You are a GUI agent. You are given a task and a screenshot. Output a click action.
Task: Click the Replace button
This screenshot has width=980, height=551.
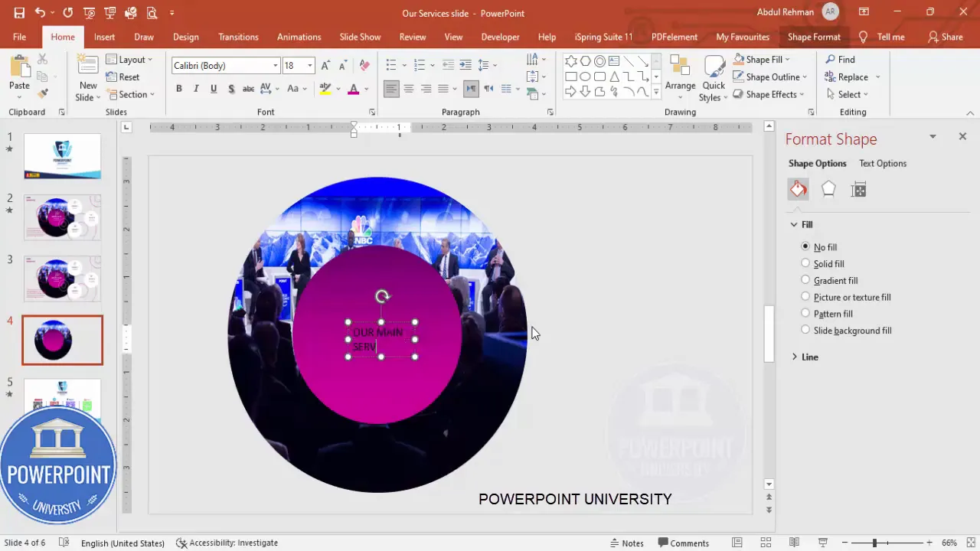tap(847, 77)
